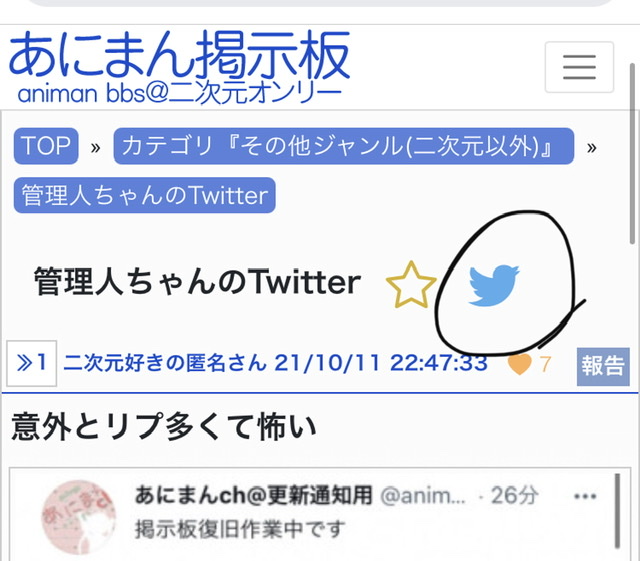Open カテゴリ『その他ジャンル(二次元以外)』breadcrumb

tap(344, 146)
